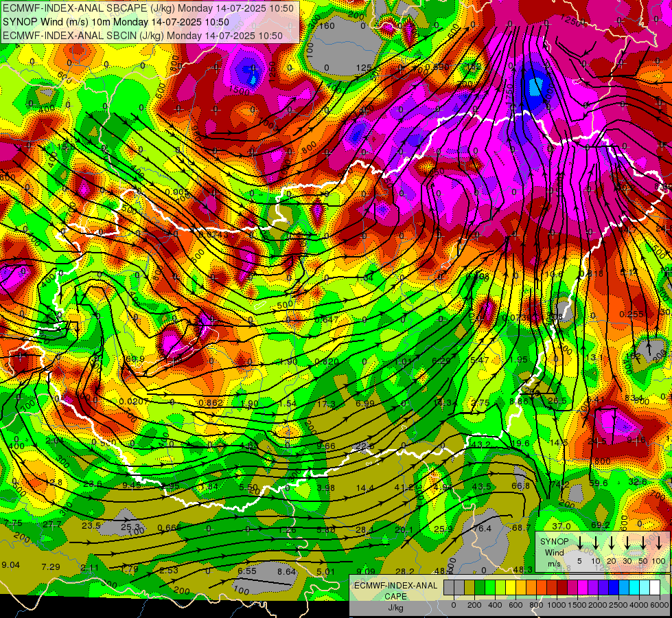Viewport: 672px width, 618px height.
Task: Click the 2500 tick label on CAPE legend
Action: 618,605
